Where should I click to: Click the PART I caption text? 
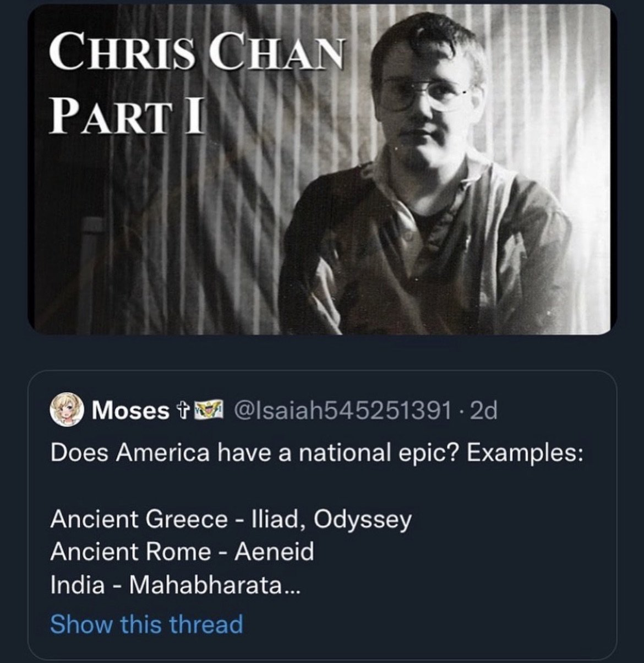[127, 117]
